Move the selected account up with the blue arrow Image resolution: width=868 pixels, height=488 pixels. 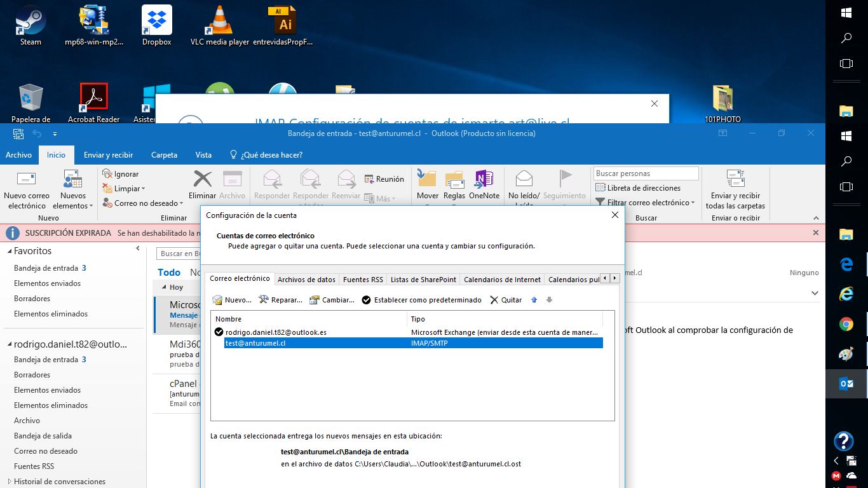534,300
